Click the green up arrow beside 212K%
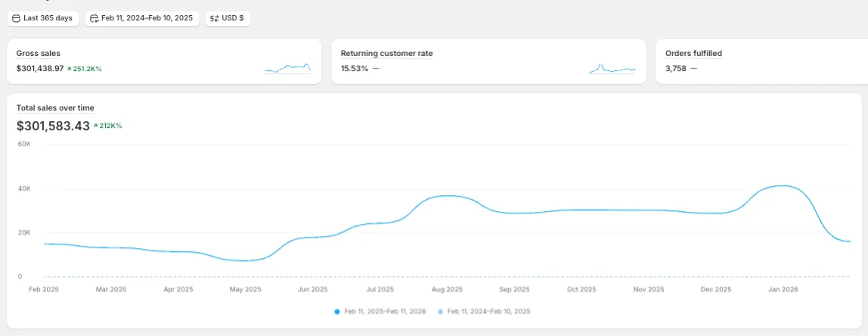Screen dimensions: 868x336 click(x=96, y=126)
